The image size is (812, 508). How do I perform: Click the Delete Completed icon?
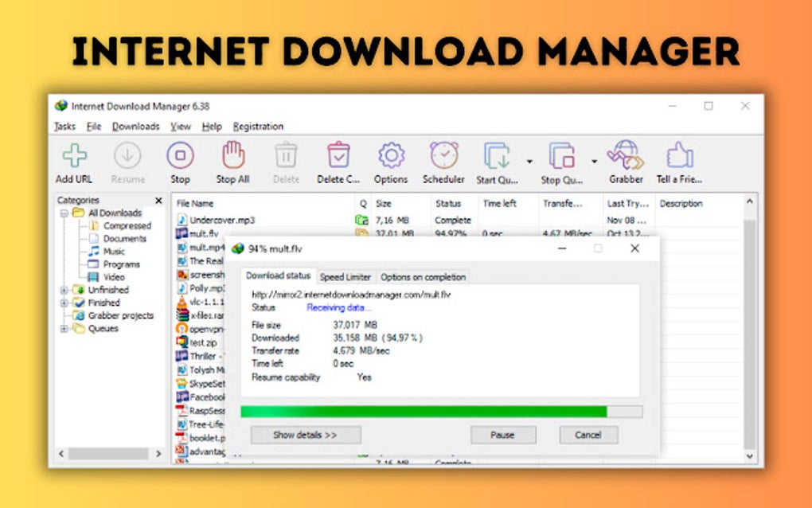tap(336, 158)
